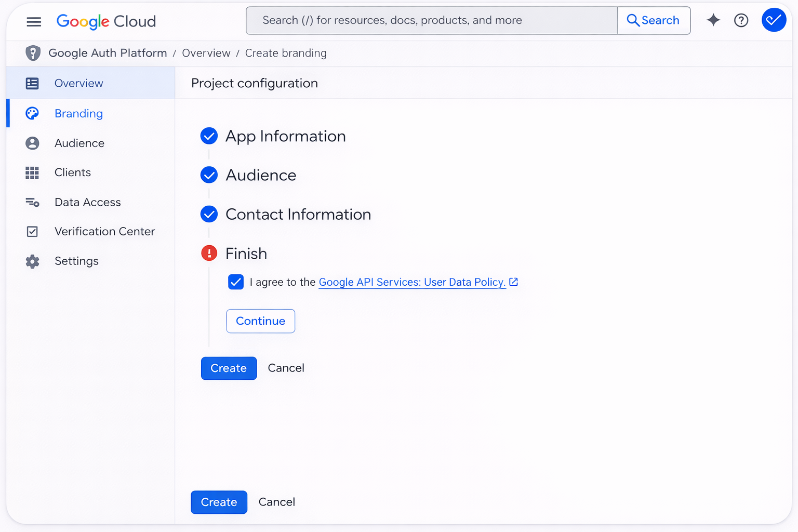
Task: Open Gemini sparkle assistant icon
Action: (x=713, y=20)
